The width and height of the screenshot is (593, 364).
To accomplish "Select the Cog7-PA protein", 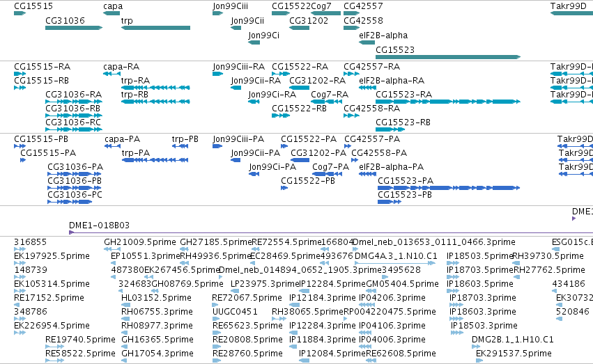I will coord(327,174).
